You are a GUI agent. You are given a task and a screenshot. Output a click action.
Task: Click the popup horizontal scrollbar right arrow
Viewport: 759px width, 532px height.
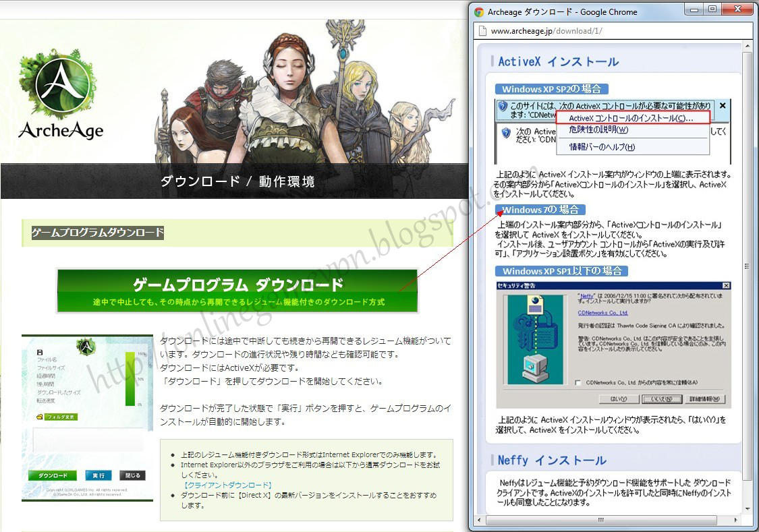pos(736,520)
